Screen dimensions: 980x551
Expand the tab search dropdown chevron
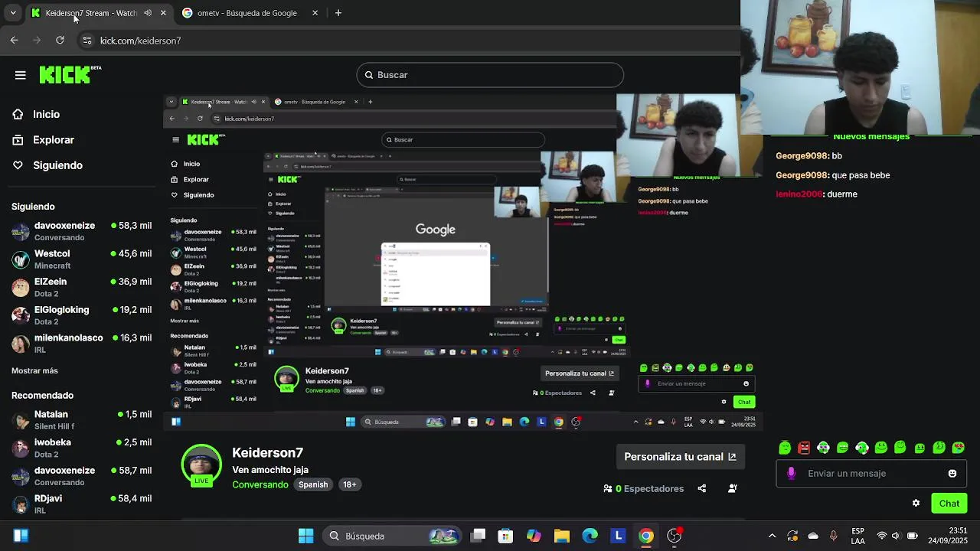pos(13,13)
